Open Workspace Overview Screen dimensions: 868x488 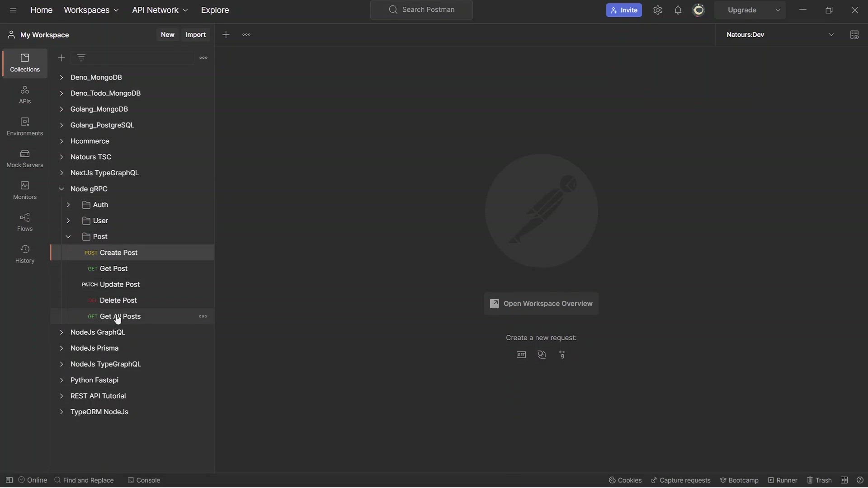click(542, 304)
